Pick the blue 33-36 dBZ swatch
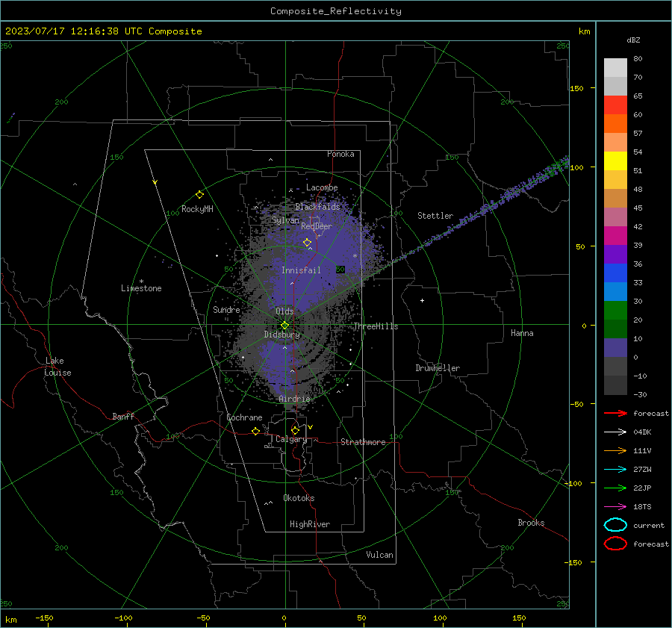Image resolution: width=672 pixels, height=628 pixels. [615, 273]
